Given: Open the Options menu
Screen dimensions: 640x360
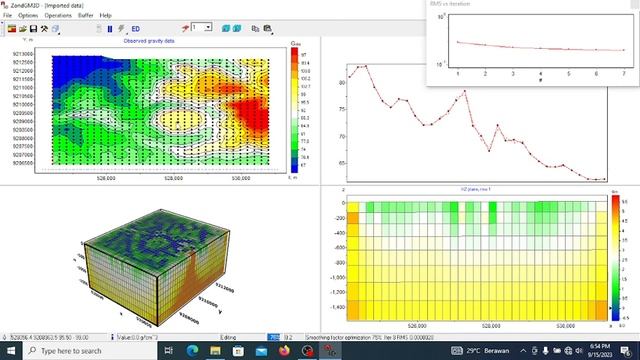Looking at the screenshot, I should click(x=28, y=15).
